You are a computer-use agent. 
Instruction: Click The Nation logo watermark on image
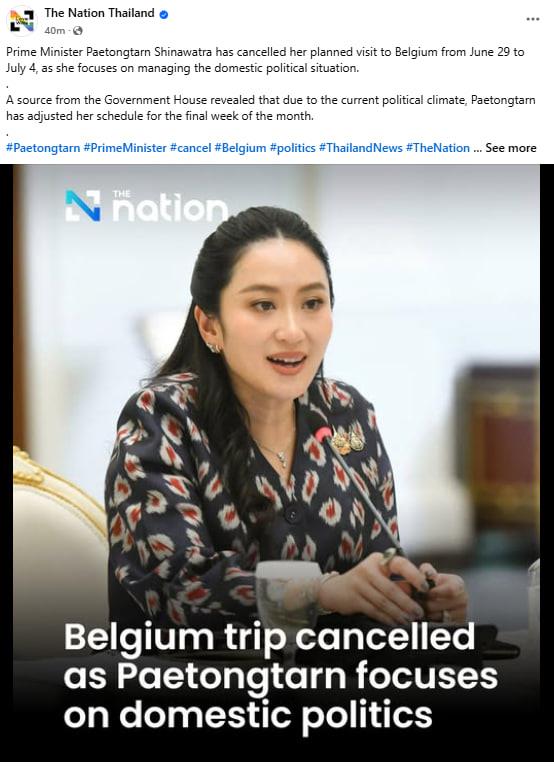(x=146, y=205)
